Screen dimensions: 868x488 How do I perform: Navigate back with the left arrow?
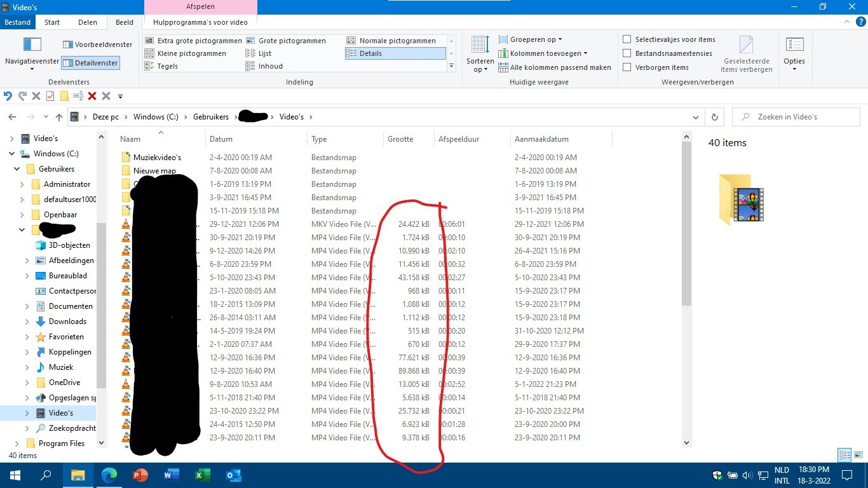coord(11,117)
